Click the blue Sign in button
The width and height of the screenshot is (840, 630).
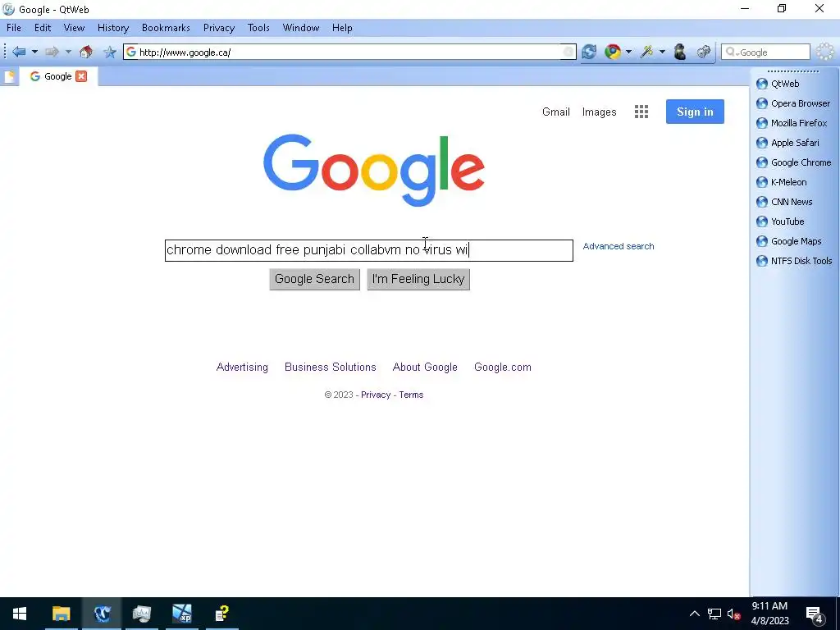(695, 112)
